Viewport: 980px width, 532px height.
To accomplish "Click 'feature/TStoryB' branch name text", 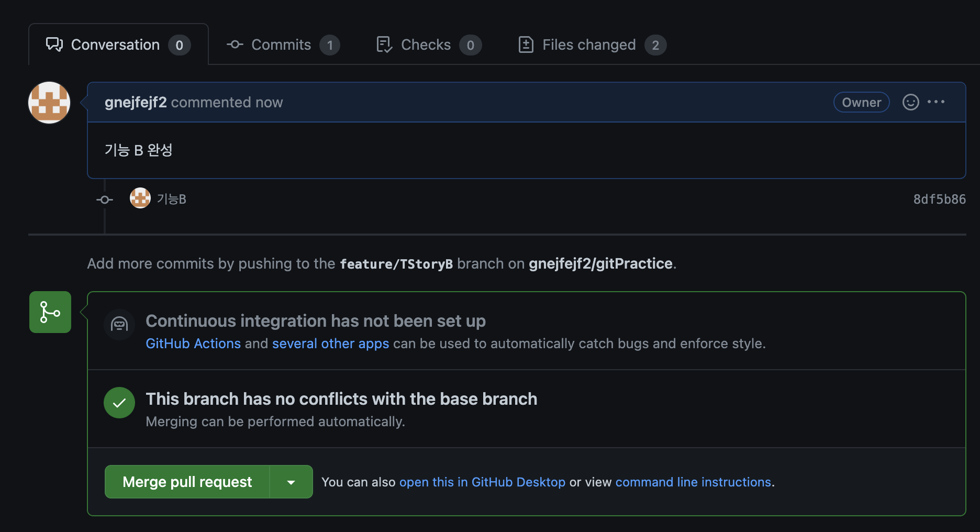I will point(396,264).
